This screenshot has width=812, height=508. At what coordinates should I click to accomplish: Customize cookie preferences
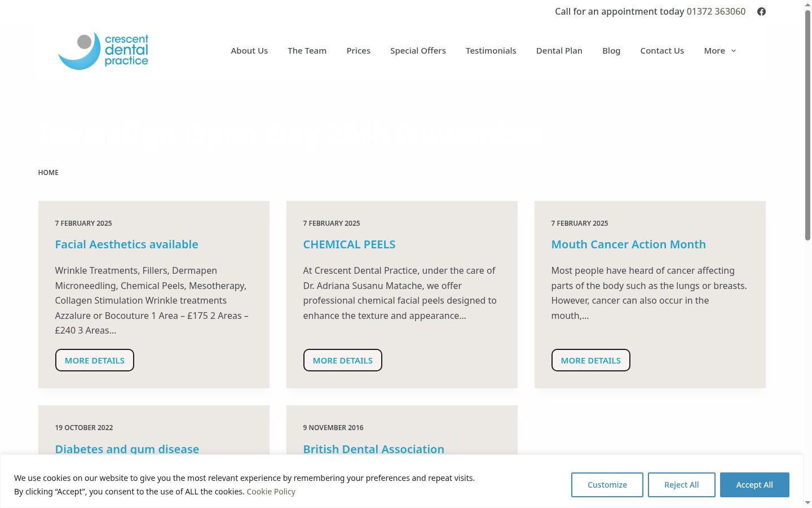607,485
